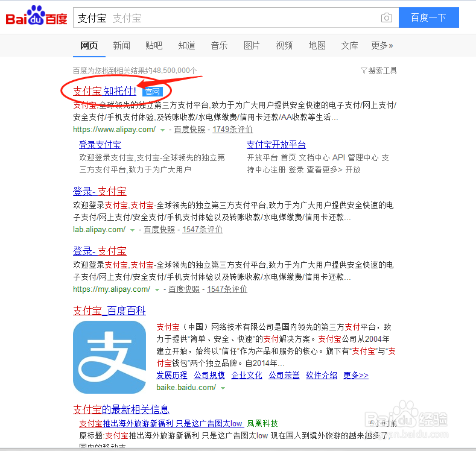The width and height of the screenshot is (476, 451).
Task: Open 百度快照 for my.alipay.com result
Action: coord(184,289)
